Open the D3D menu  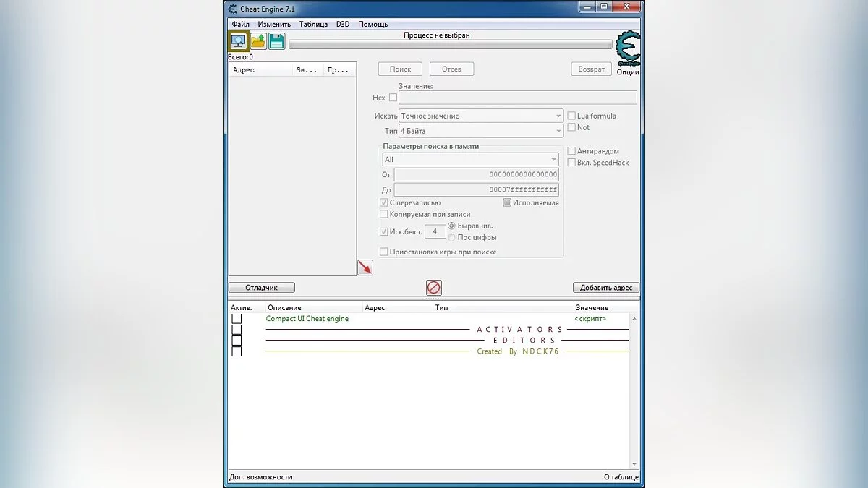coord(343,24)
